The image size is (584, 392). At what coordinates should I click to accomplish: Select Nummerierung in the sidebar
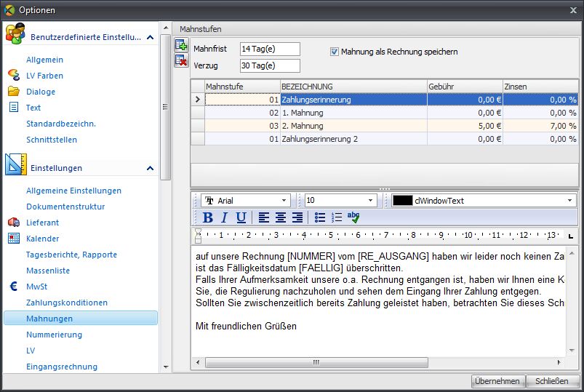point(54,335)
